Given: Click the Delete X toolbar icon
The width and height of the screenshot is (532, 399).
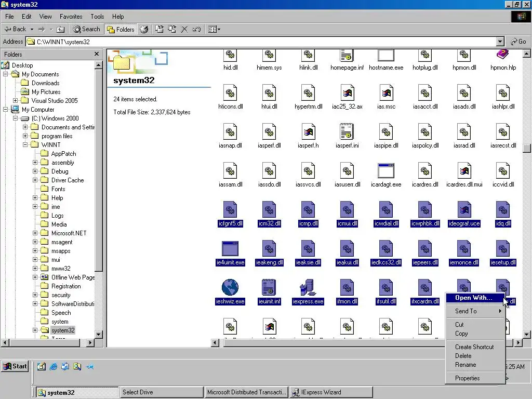Looking at the screenshot, I should point(184,29).
